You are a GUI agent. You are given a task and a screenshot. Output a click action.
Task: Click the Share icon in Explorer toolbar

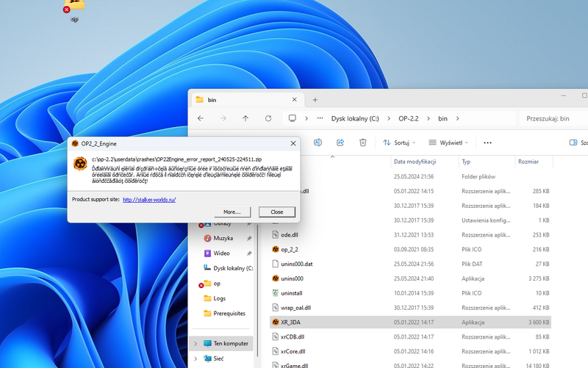[340, 142]
